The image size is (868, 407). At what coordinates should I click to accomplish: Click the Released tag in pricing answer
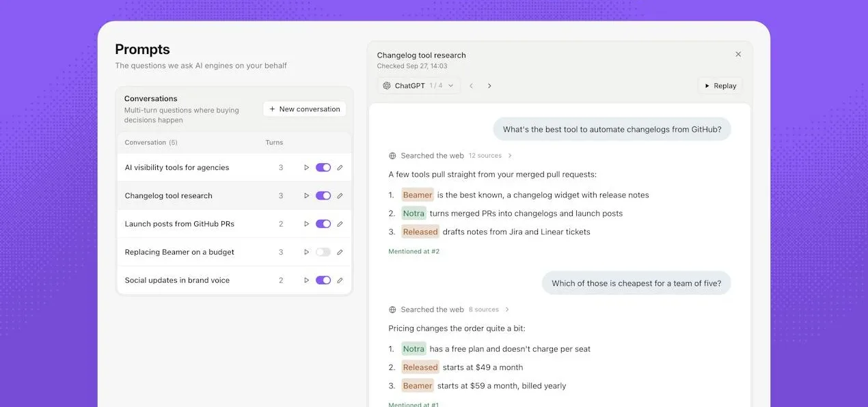click(x=420, y=367)
